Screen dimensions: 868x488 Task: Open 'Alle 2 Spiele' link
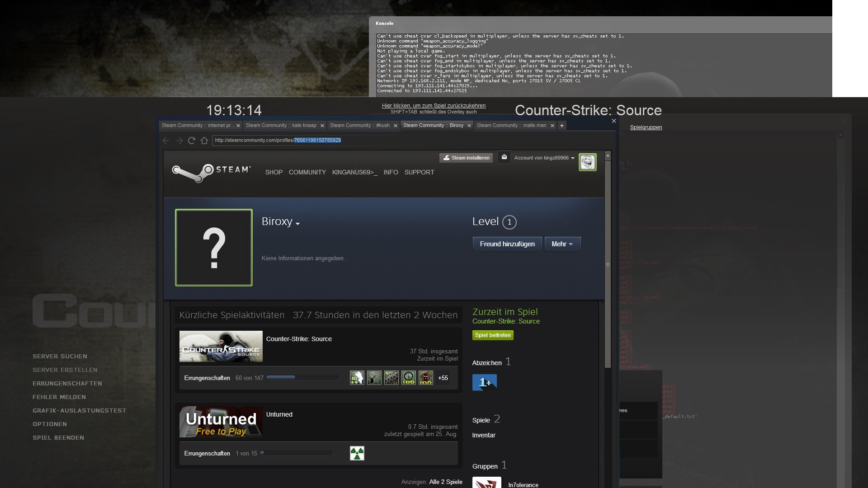tap(446, 482)
